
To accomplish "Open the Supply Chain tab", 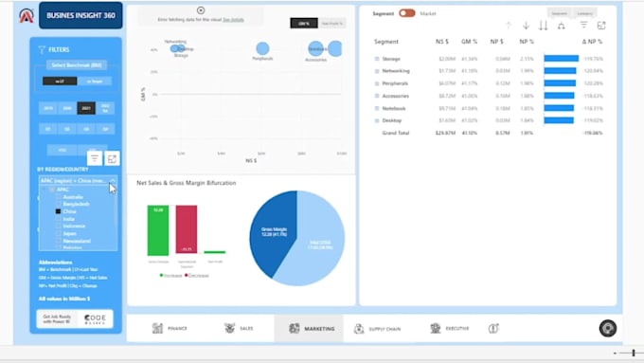I will (378, 329).
